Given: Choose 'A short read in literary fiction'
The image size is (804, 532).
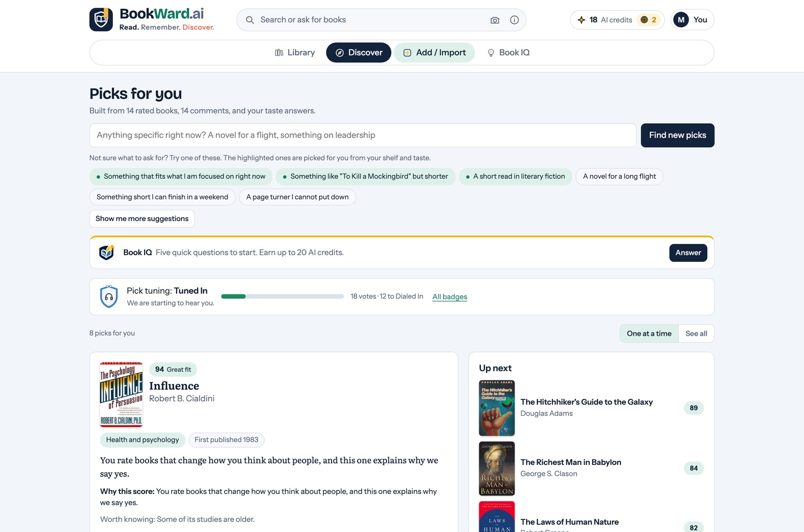Looking at the screenshot, I should coord(515,176).
